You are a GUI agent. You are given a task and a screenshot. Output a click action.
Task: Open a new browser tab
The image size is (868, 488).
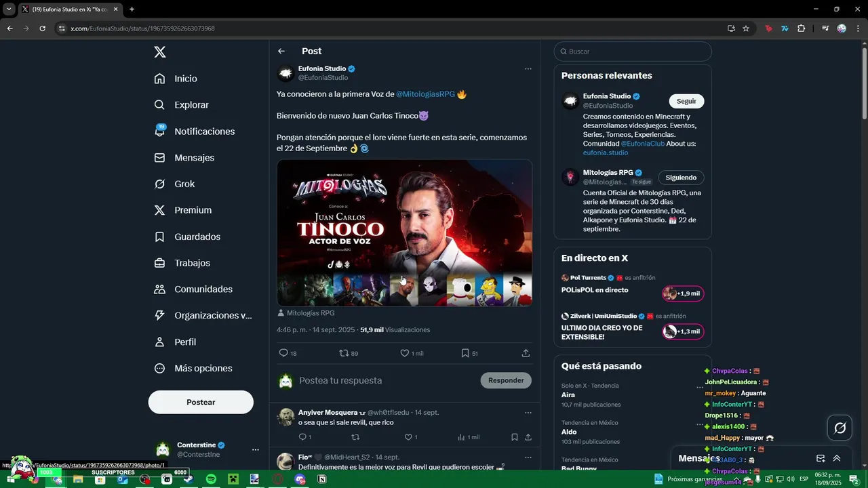point(132,9)
